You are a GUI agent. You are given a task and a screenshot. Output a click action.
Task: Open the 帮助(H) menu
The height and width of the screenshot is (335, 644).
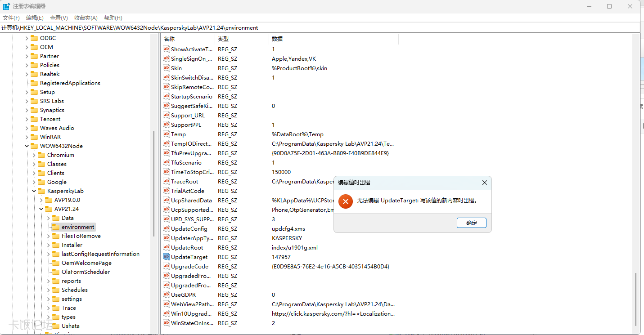click(113, 18)
